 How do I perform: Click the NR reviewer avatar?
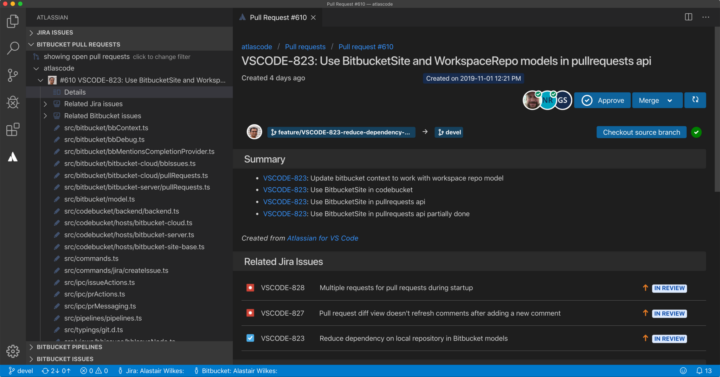click(547, 100)
